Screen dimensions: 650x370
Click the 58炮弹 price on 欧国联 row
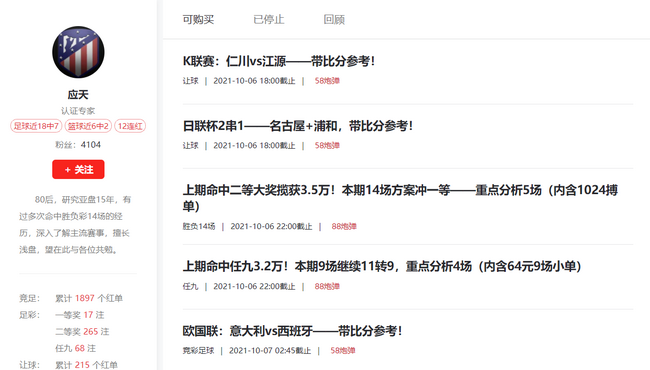[x=343, y=351]
